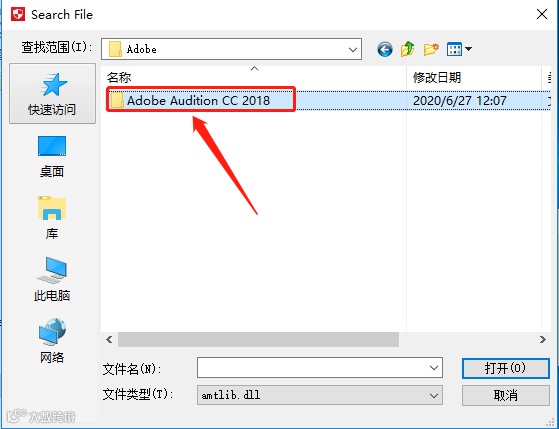Viewport: 559px width, 429px height.
Task: Open the view menu icon
Action: click(455, 49)
